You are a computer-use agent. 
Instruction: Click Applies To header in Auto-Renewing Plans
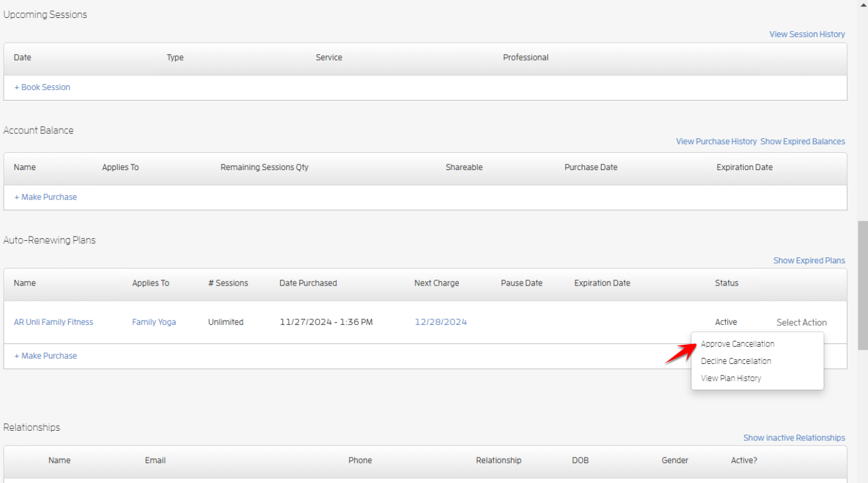click(150, 283)
